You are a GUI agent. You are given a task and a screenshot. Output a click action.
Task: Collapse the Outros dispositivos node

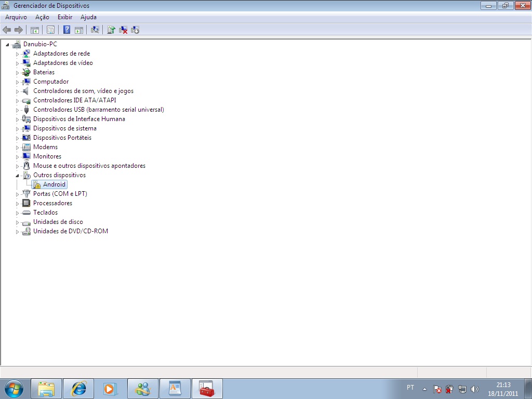(17, 176)
